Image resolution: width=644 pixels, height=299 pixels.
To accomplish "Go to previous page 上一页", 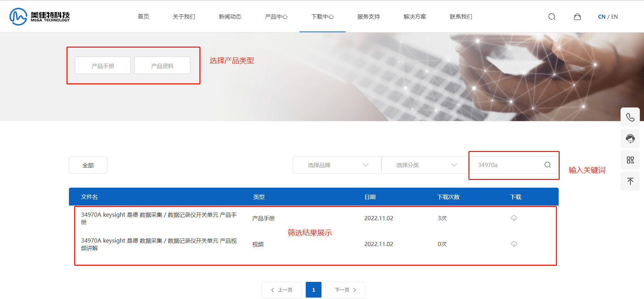I will (282, 290).
